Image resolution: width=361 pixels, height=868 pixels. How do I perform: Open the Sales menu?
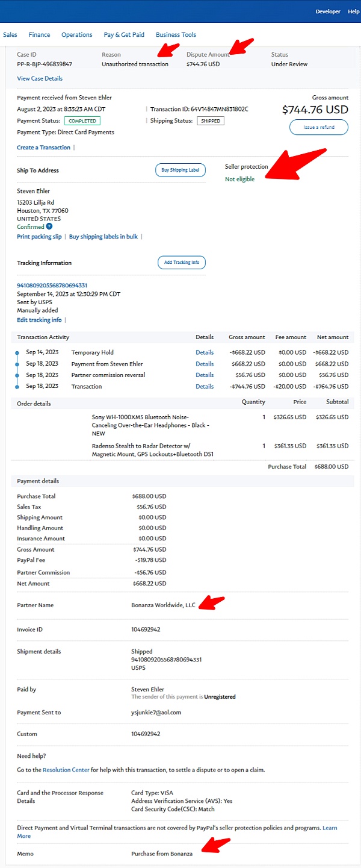click(10, 35)
